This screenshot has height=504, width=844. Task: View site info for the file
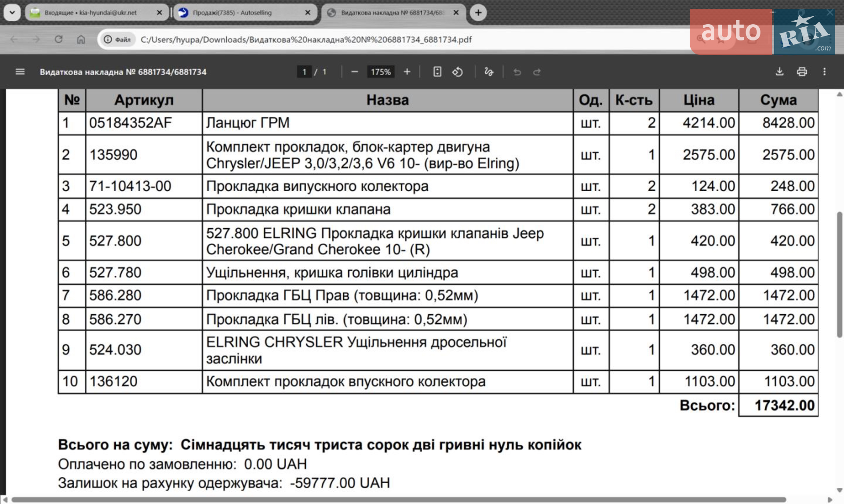click(117, 40)
